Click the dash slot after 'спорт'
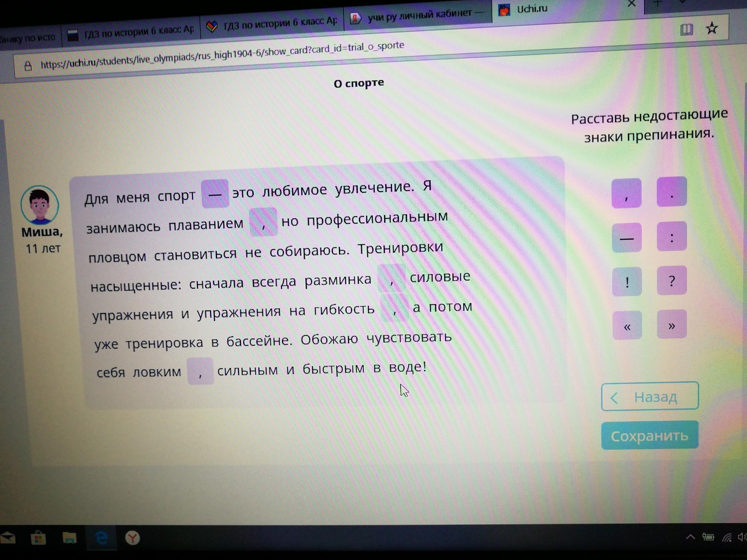 coord(215,194)
